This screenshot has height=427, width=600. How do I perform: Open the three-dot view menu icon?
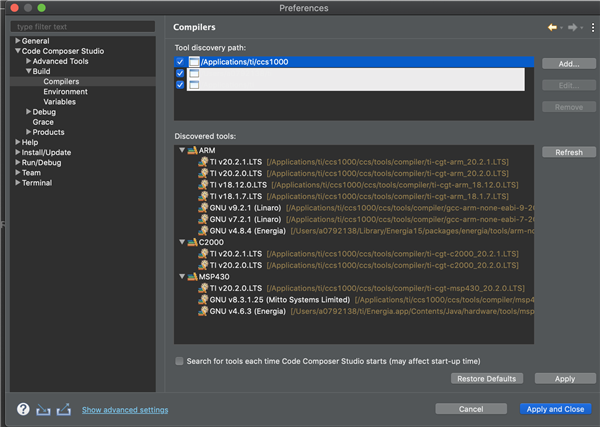pos(593,27)
